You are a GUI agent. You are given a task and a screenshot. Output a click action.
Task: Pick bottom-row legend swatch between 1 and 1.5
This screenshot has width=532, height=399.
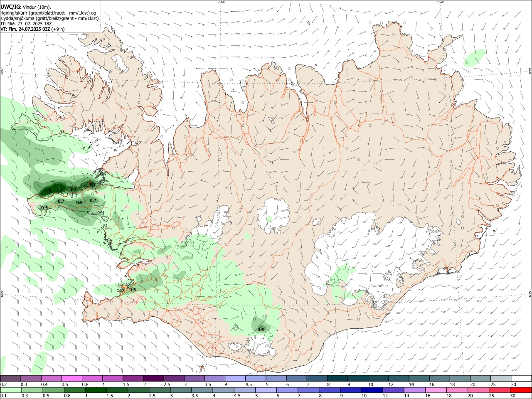96,390
